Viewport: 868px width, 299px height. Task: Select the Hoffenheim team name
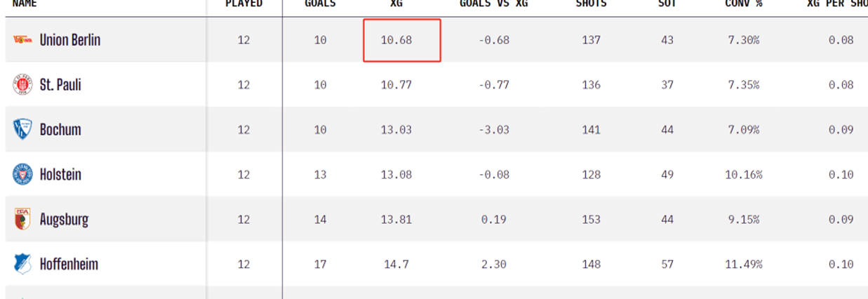click(x=69, y=265)
